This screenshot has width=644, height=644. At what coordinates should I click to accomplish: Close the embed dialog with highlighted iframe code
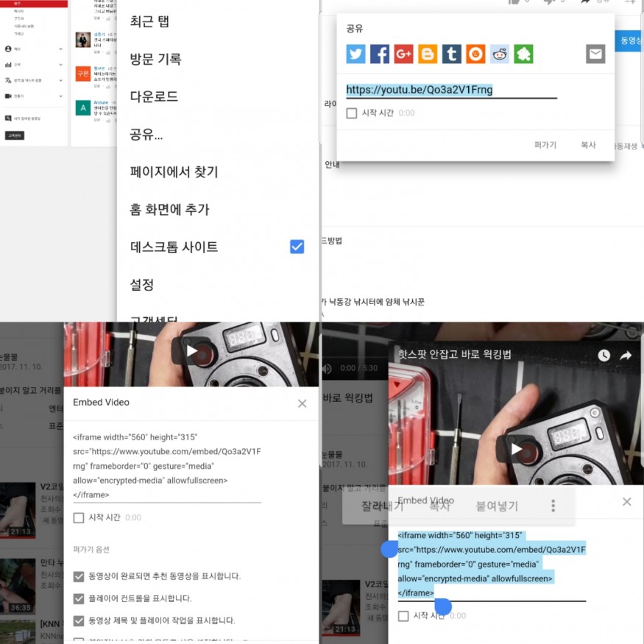(x=627, y=501)
